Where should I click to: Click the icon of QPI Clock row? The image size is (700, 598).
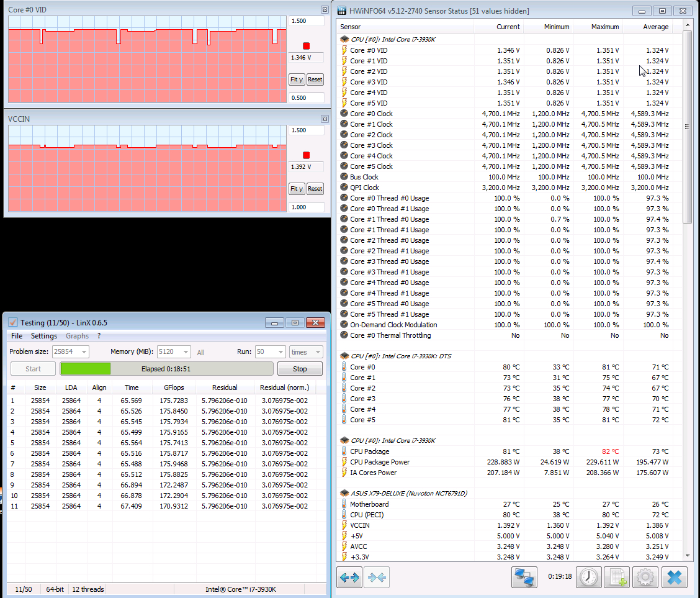(x=344, y=187)
